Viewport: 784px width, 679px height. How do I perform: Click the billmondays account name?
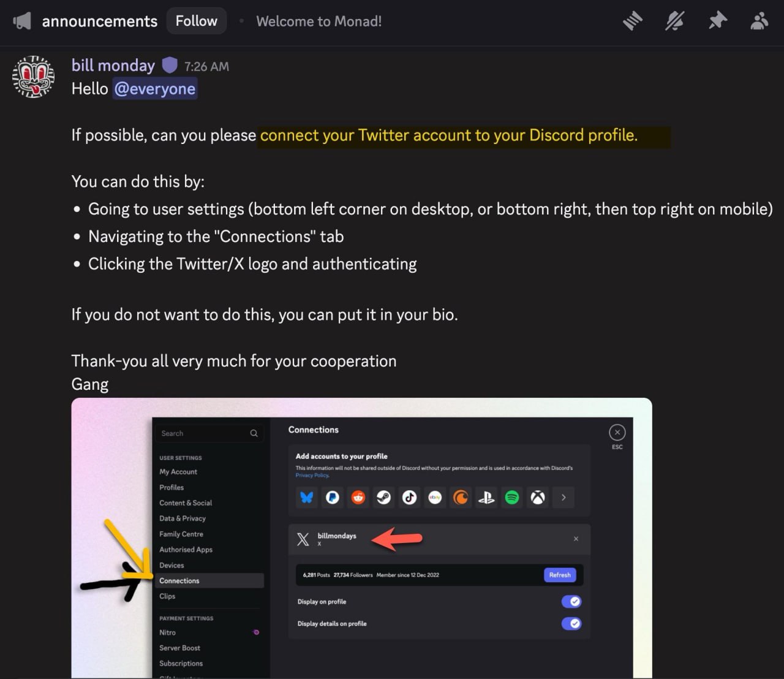point(337,536)
